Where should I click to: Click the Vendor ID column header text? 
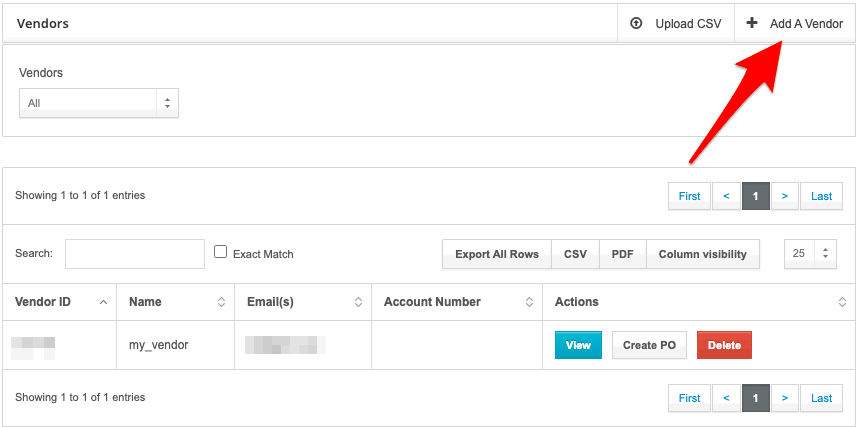point(43,302)
